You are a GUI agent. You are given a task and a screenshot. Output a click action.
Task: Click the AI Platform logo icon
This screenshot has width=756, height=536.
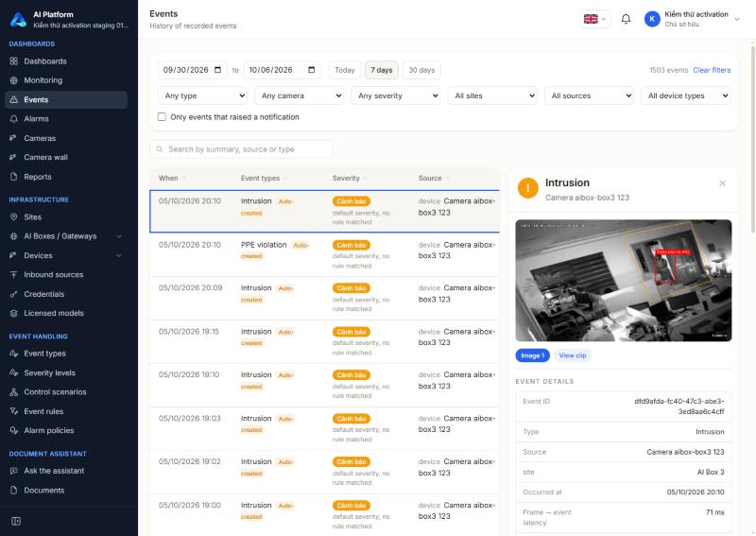18,19
